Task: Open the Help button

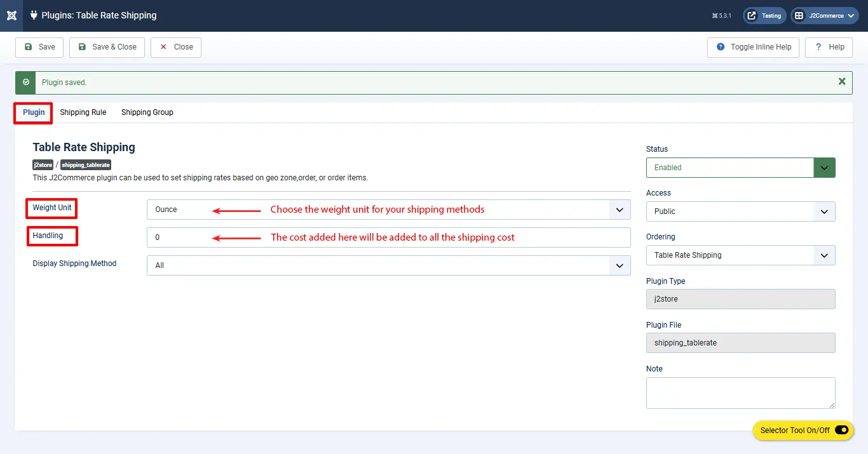Action: (x=829, y=47)
